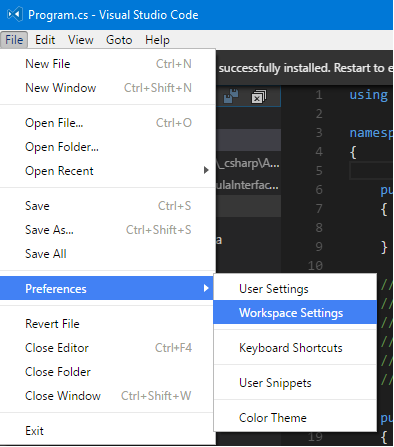Click the Save All icon in the editors header
Image resolution: width=394 pixels, height=447 pixels.
coord(231,96)
